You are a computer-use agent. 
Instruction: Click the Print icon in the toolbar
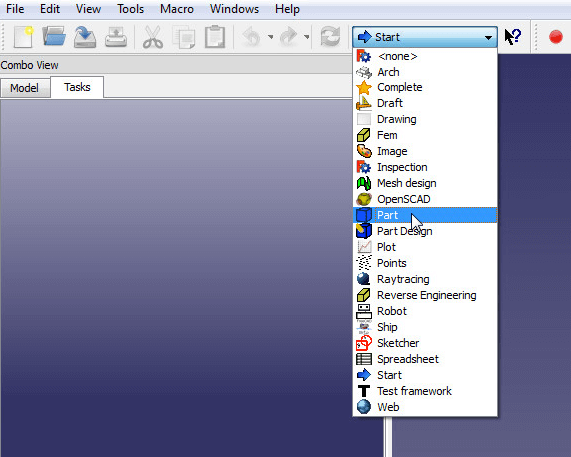116,37
